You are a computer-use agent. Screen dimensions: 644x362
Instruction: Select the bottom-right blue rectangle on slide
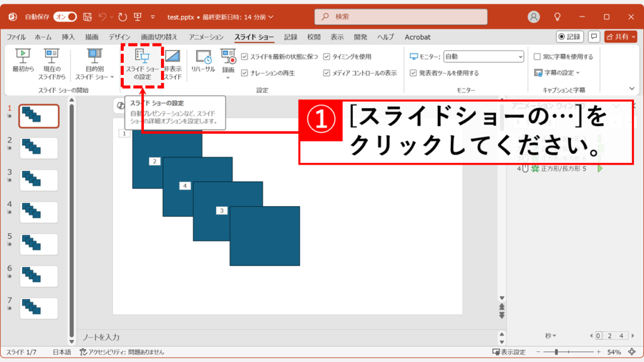(x=265, y=236)
